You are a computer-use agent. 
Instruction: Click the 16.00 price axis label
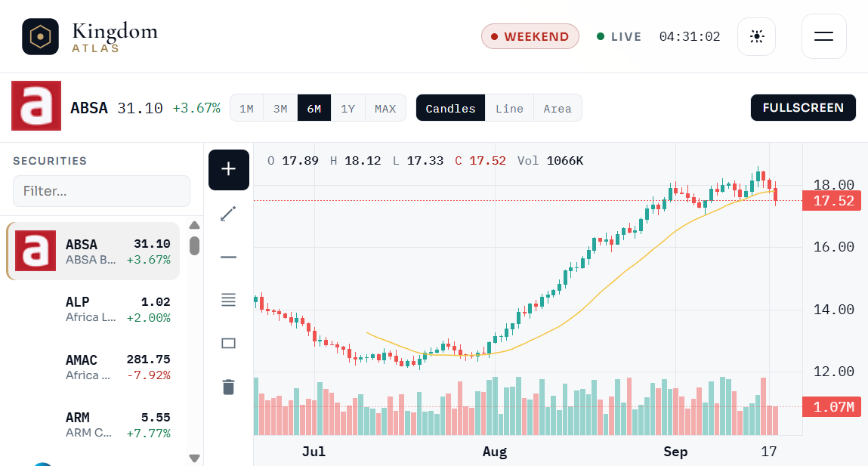click(833, 247)
